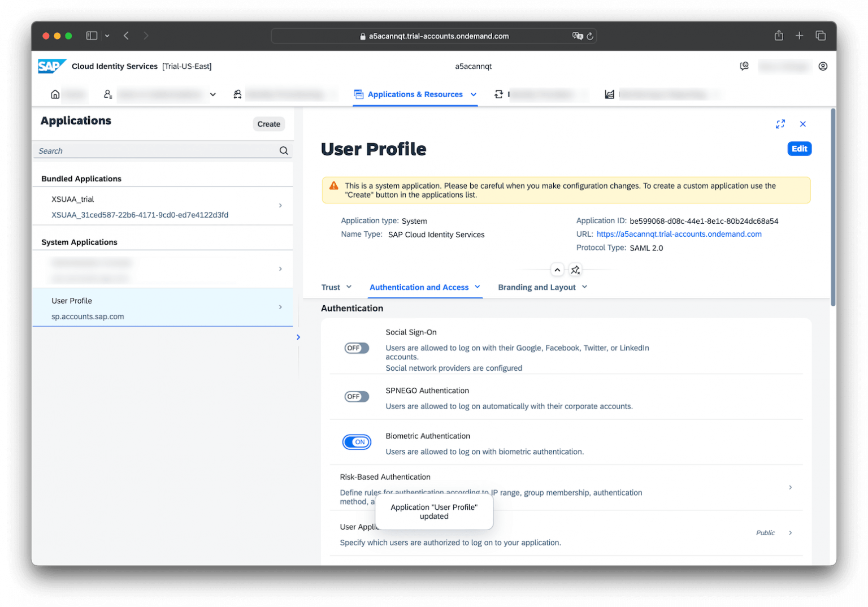This screenshot has height=607, width=868.
Task: Collapse the application header with the chevron
Action: click(557, 270)
